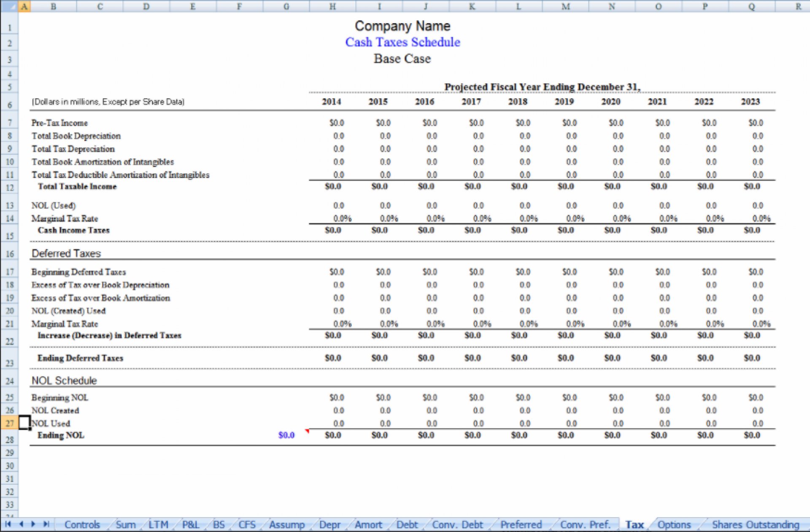Screen dimensions: 810x532
Task: Switch to the Assump sheet
Action: (x=287, y=524)
